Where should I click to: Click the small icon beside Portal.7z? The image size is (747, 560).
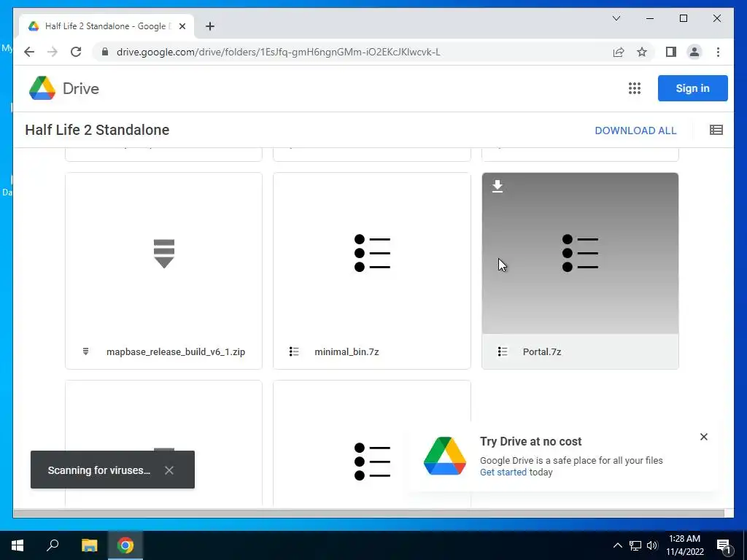(x=502, y=351)
